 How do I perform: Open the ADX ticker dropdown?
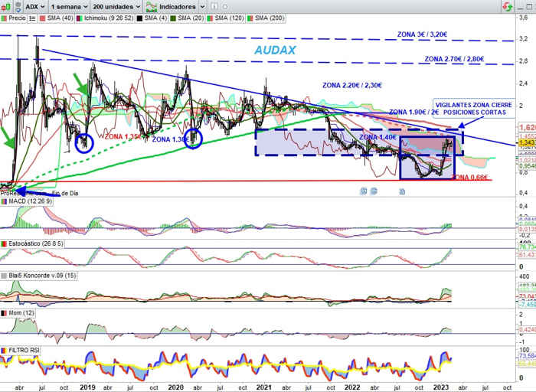pos(35,6)
